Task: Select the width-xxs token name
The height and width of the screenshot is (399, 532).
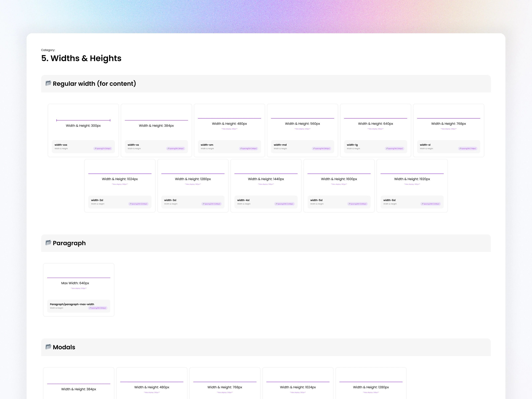Action: pos(61,145)
